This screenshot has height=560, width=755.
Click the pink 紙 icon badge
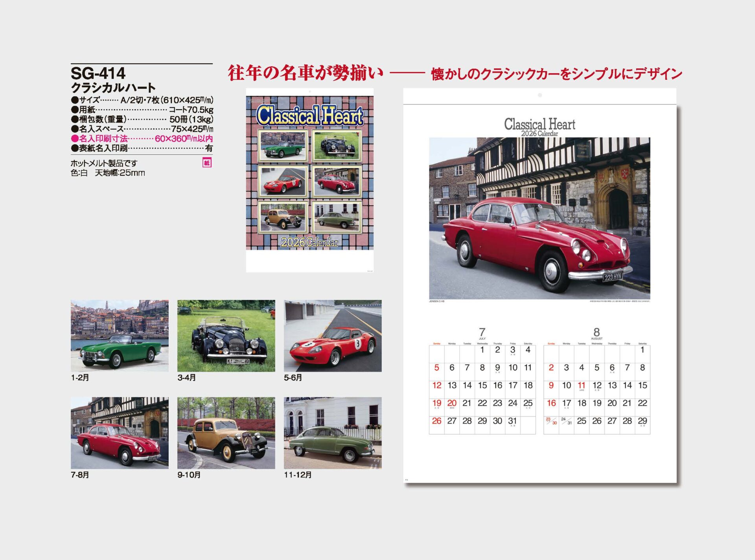[x=207, y=163]
